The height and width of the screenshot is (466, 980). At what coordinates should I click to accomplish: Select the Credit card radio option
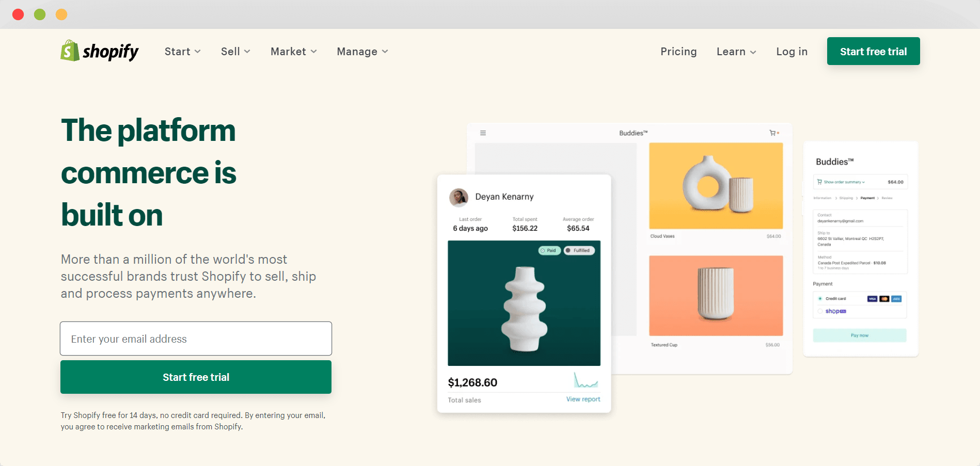[820, 299]
